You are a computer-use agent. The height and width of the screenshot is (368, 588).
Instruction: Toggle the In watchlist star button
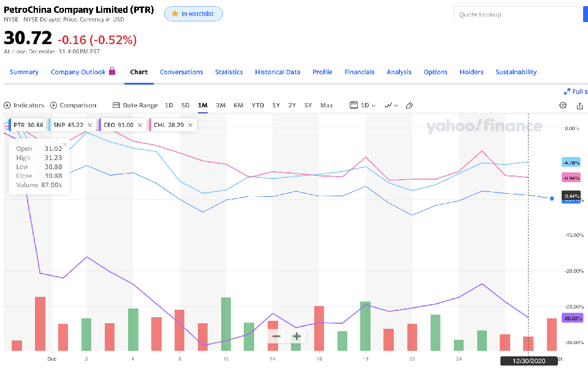point(194,14)
